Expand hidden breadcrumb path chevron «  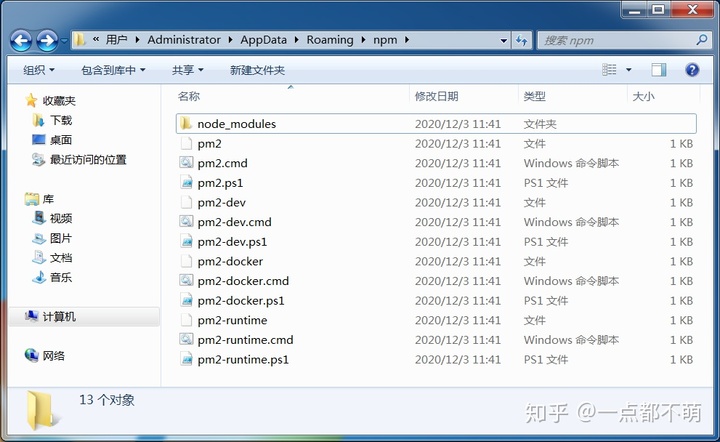tap(96, 39)
